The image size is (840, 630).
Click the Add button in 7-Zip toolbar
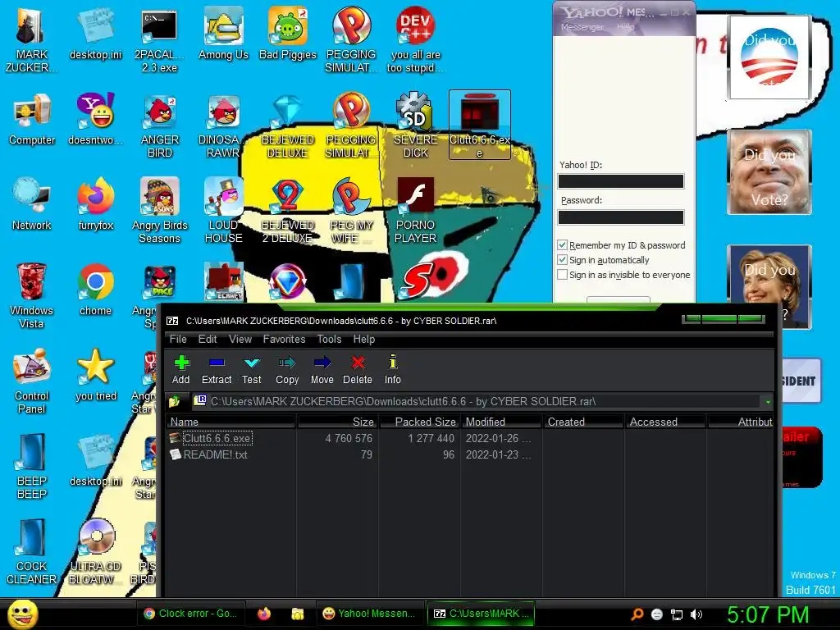(181, 369)
